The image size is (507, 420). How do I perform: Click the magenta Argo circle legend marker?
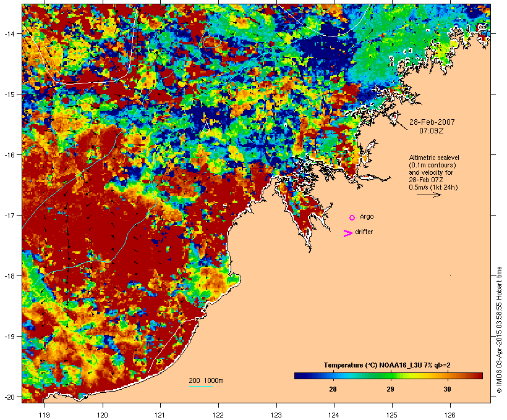click(x=352, y=217)
